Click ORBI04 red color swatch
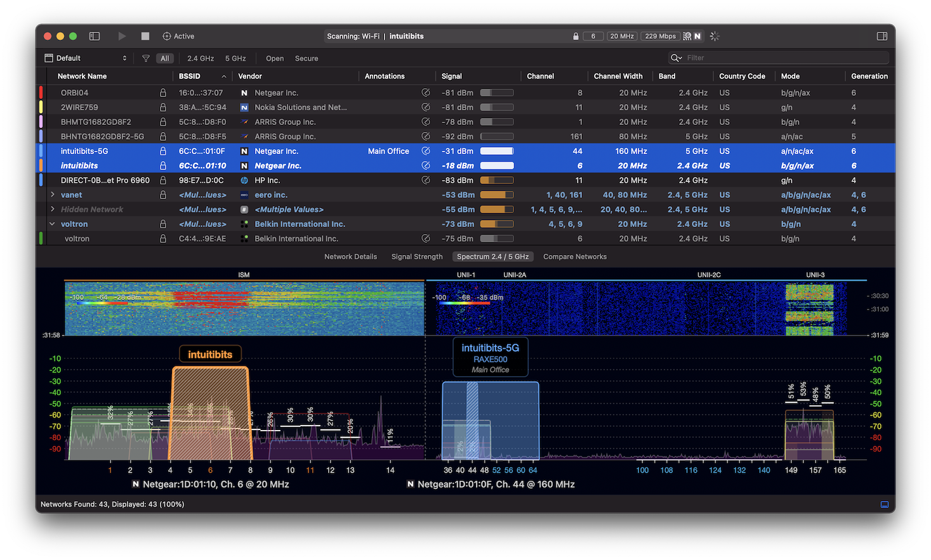 [x=41, y=93]
